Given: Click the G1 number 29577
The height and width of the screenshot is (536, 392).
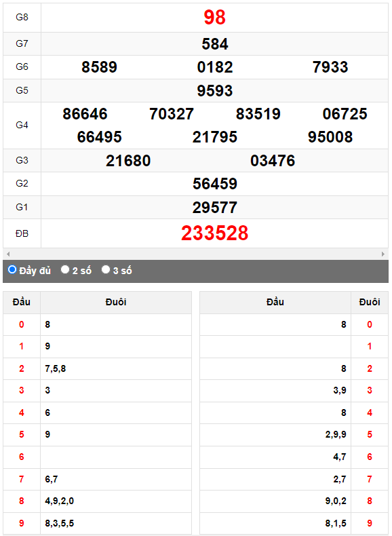Looking at the screenshot, I should (x=214, y=208).
